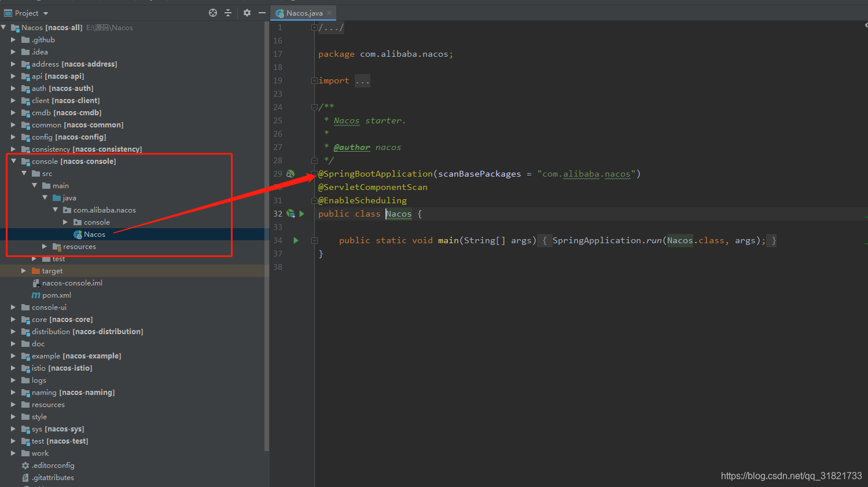Close the Nacos.java tab
868x487 pixels.
[330, 13]
